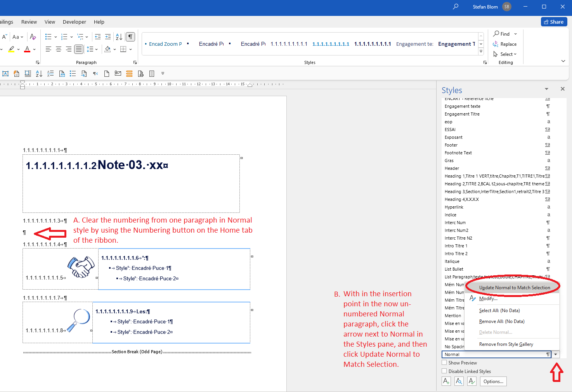Increase the paragraph indent

pyautogui.click(x=108, y=37)
